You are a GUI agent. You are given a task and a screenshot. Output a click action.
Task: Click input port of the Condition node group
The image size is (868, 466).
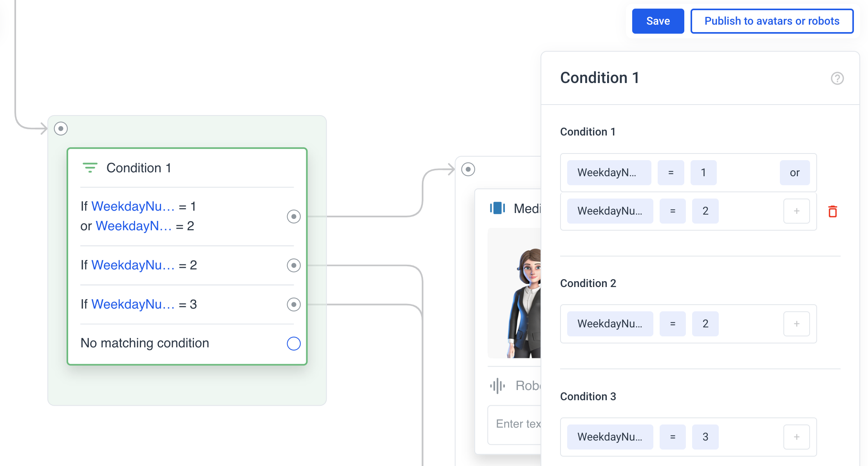point(61,128)
